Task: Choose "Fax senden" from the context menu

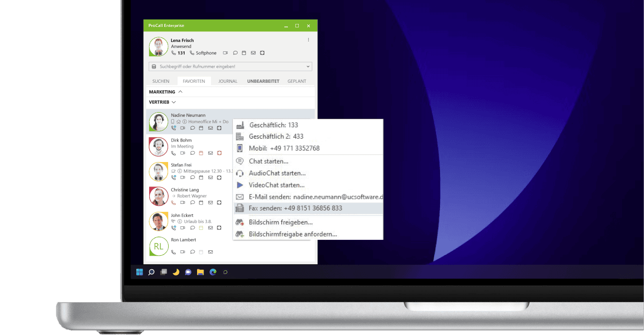Action: pos(295,208)
